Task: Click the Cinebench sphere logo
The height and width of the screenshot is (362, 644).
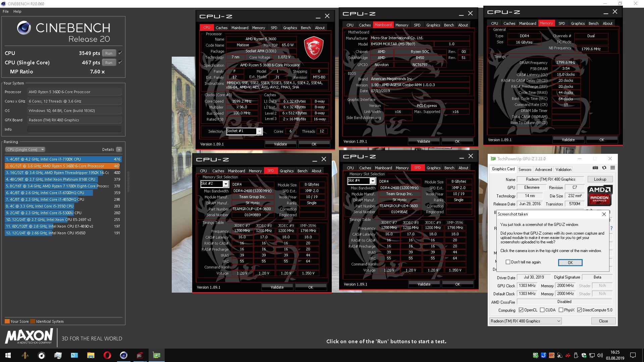Action: [x=24, y=28]
